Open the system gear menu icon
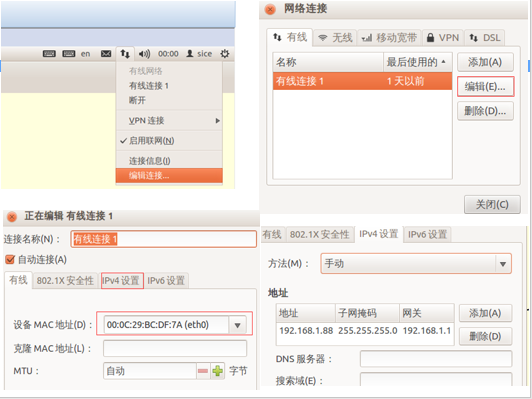The image size is (532, 399). [x=225, y=54]
